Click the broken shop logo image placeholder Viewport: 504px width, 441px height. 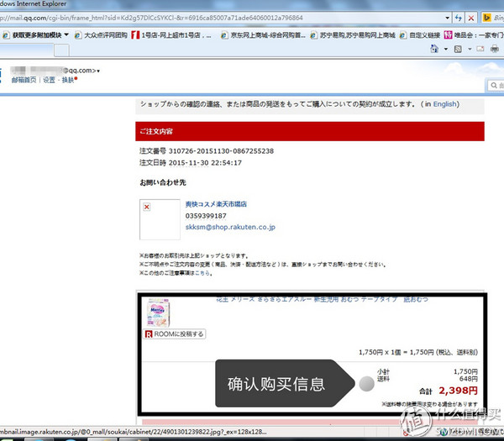pyautogui.click(x=160, y=219)
